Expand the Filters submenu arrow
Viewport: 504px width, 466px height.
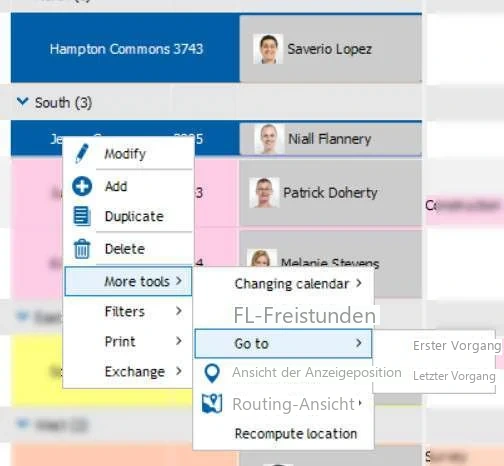[179, 311]
